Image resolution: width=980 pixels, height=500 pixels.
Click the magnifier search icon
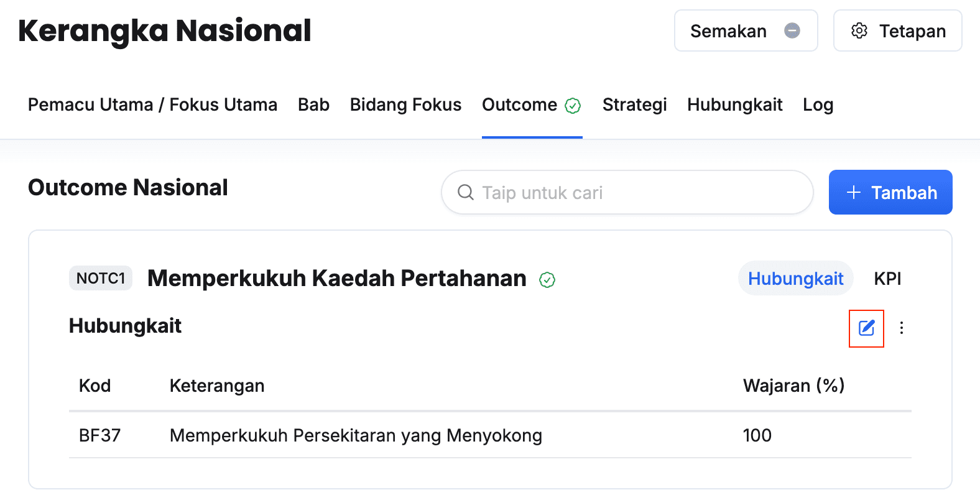click(465, 193)
